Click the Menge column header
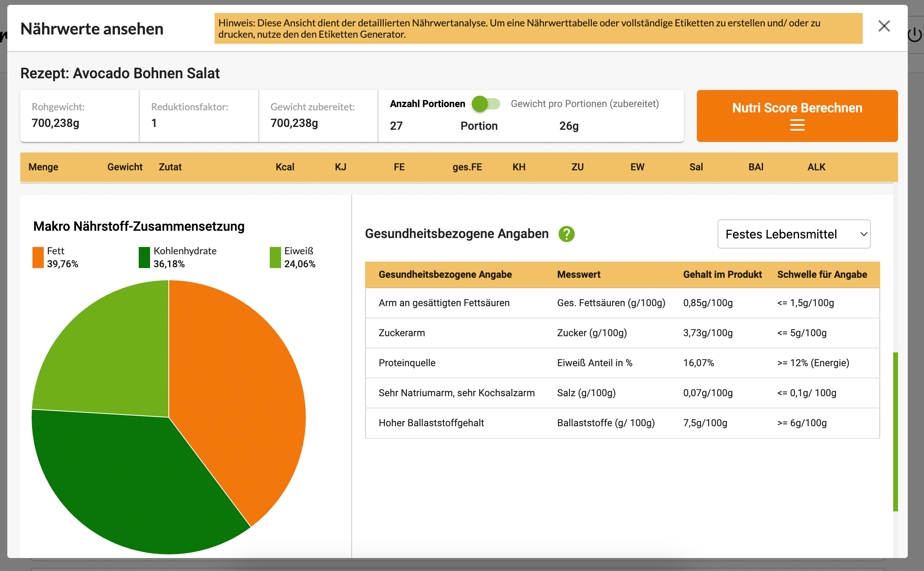 coord(43,167)
